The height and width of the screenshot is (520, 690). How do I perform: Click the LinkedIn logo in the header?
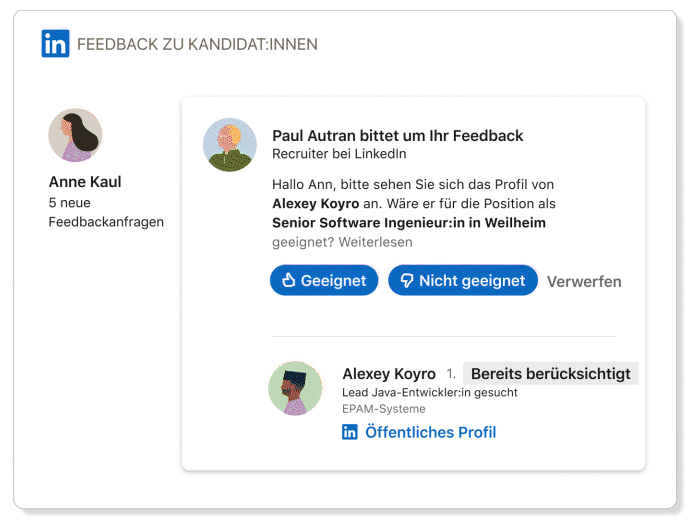(55, 44)
